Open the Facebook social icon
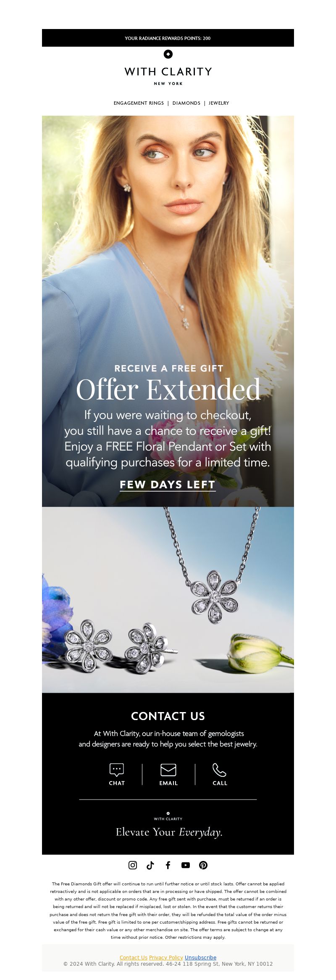 168,865
